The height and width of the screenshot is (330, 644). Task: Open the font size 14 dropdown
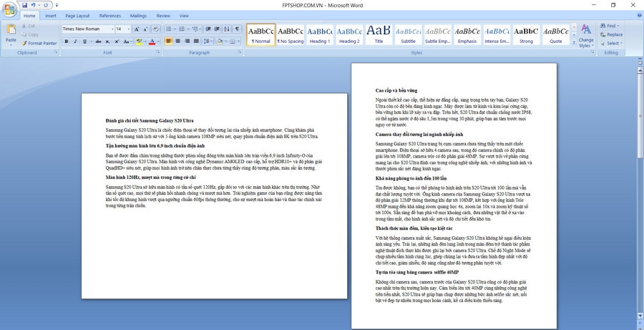click(x=129, y=29)
